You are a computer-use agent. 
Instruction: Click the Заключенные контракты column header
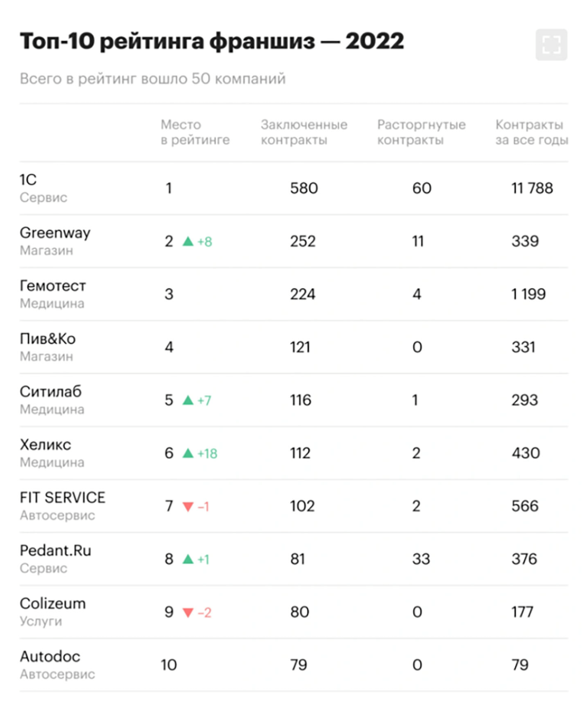pos(304,132)
